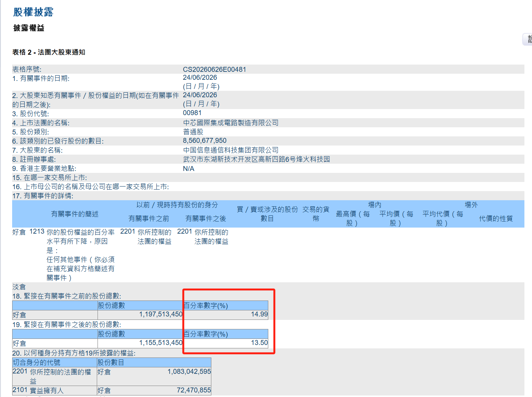This screenshot has height=397, width=532.
Task: Click label 20. 以何種身分持有方格19所披露的權益
Action: 74,353
